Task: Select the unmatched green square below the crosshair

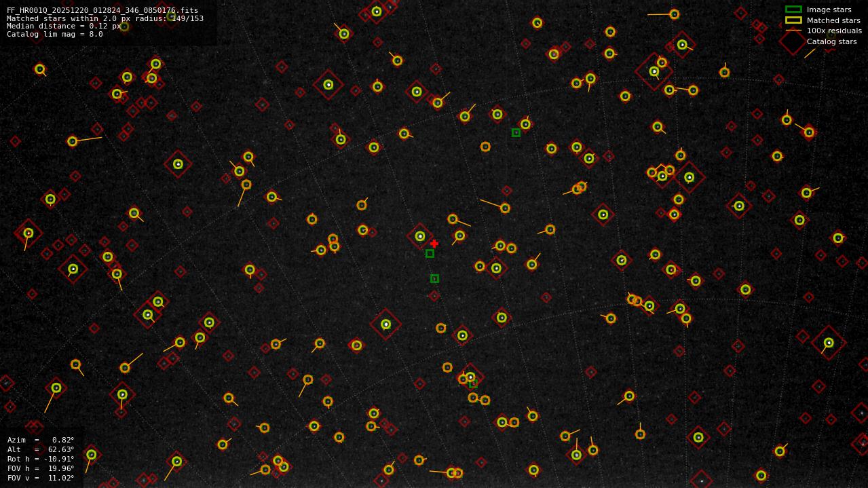Action: (429, 254)
